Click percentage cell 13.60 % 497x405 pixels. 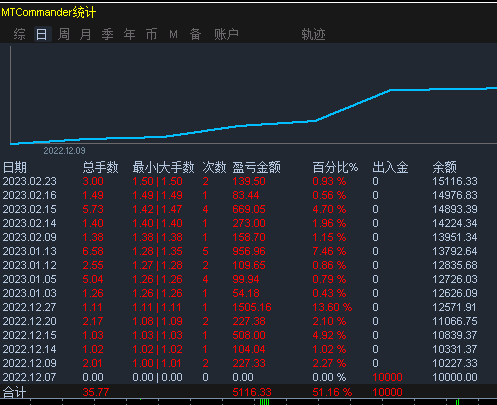click(332, 307)
